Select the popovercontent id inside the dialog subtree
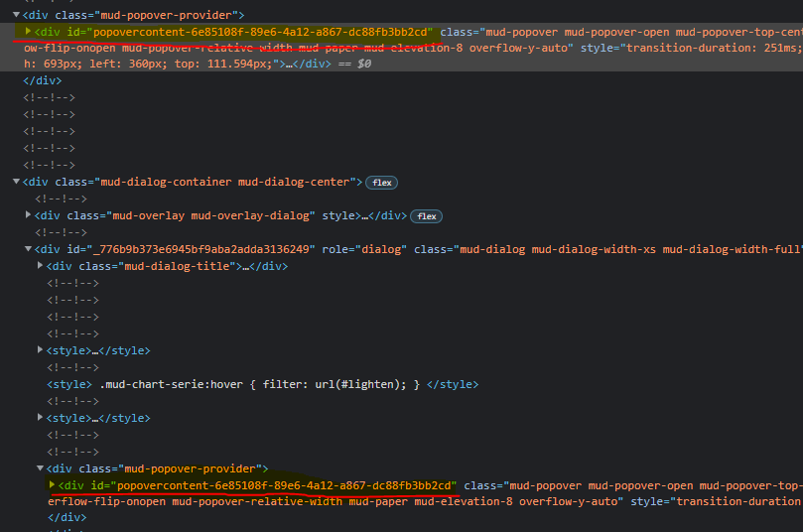The height and width of the screenshot is (532, 803). click(x=284, y=485)
